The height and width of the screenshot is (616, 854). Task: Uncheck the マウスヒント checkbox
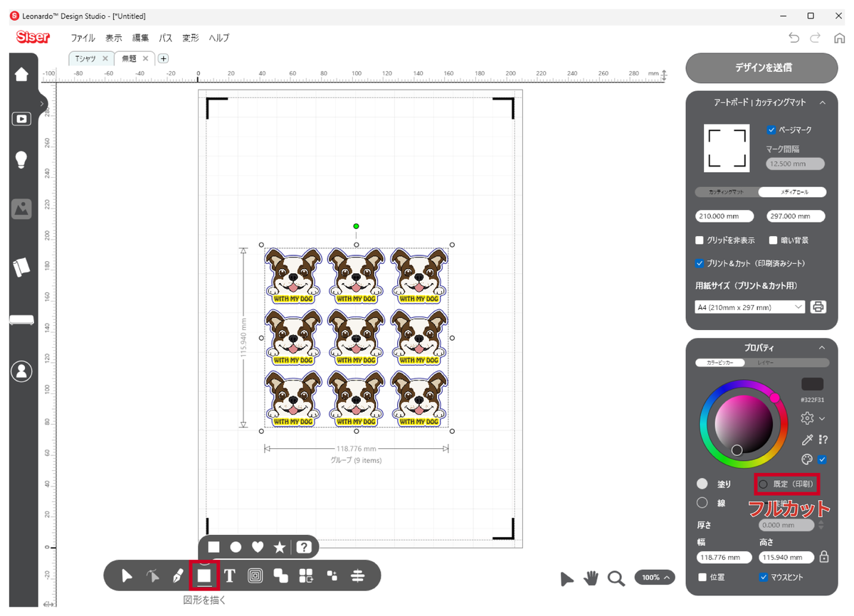(764, 577)
